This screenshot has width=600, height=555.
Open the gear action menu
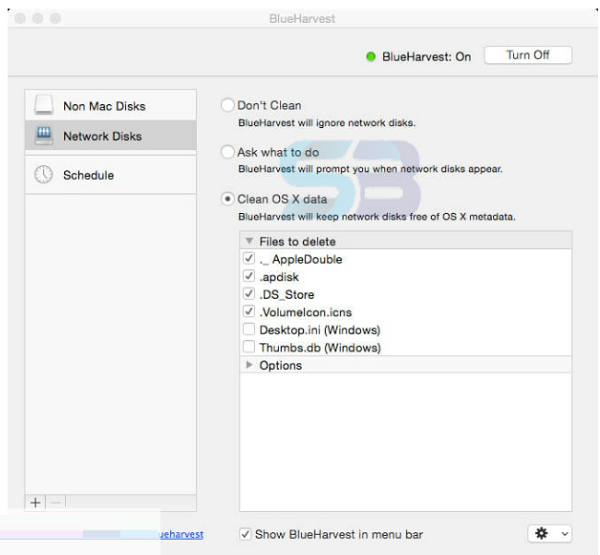pyautogui.click(x=550, y=534)
